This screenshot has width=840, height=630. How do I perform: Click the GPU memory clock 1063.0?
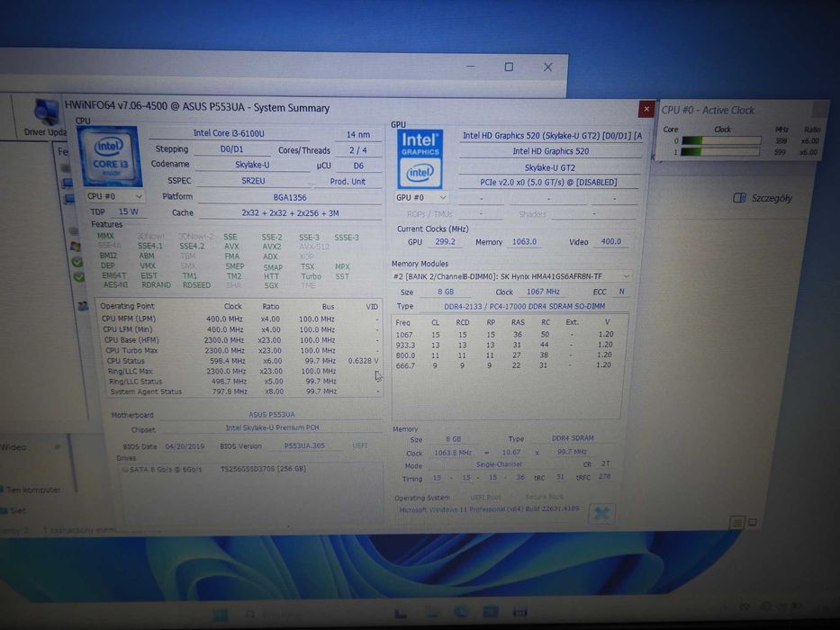point(524,242)
